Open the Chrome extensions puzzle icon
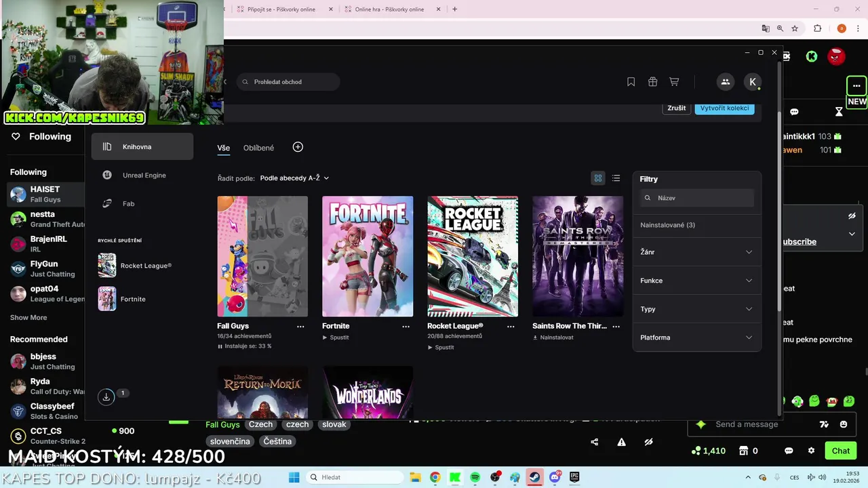The width and height of the screenshot is (868, 488). [x=817, y=28]
